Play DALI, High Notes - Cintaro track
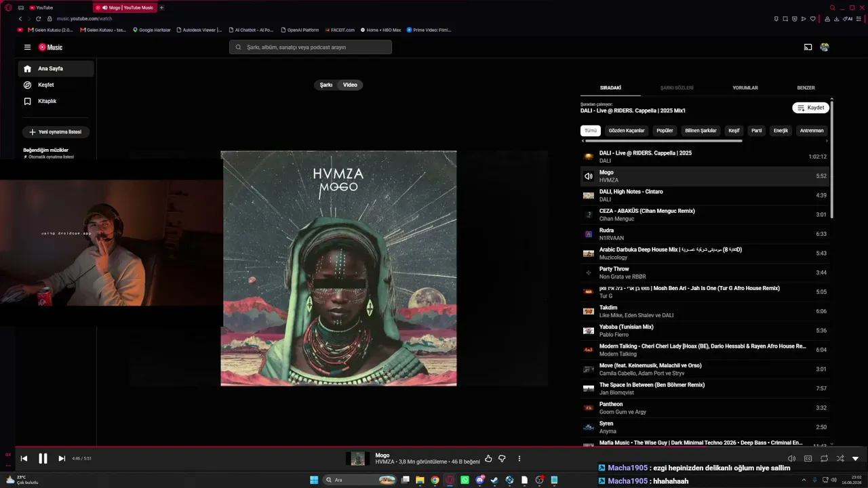This screenshot has height=488, width=868. (705, 195)
